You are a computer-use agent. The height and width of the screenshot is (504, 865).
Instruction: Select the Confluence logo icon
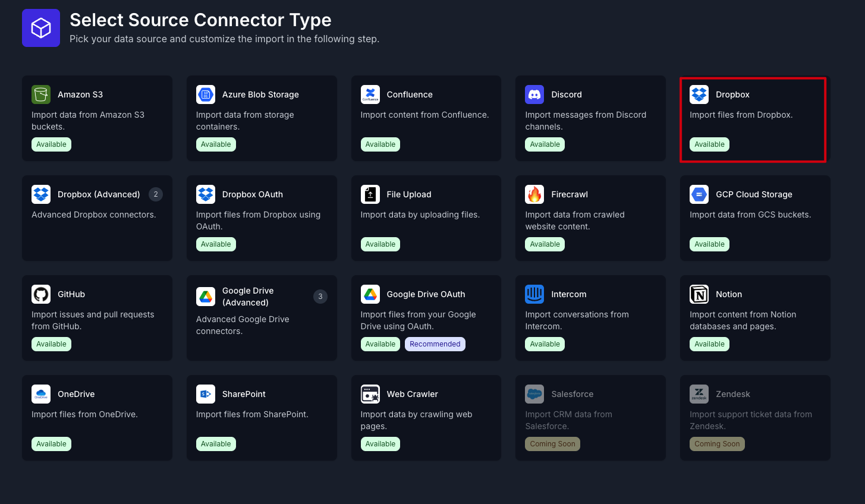pos(370,94)
